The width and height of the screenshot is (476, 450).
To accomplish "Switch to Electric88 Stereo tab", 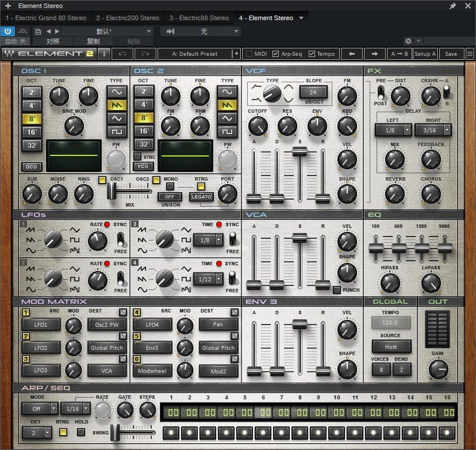I will [x=199, y=18].
